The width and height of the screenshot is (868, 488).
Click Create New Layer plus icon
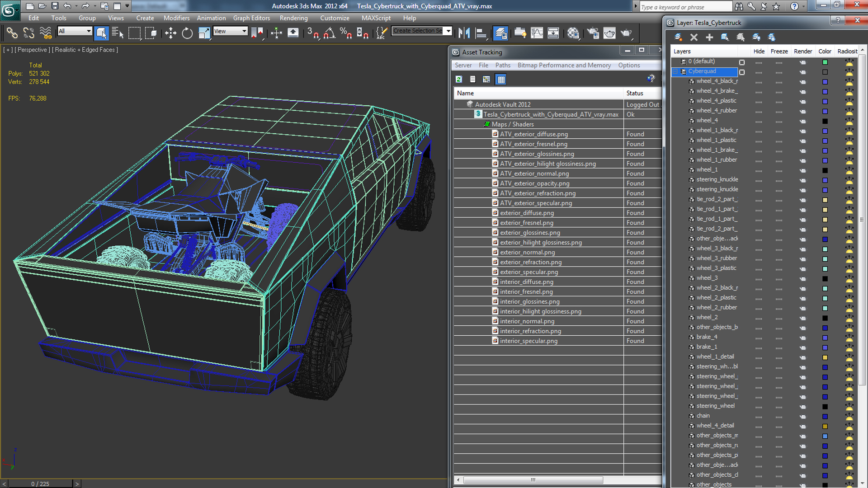point(709,38)
